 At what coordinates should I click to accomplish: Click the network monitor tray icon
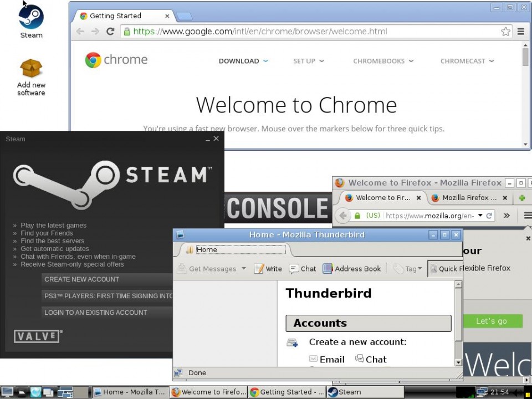coord(482,392)
